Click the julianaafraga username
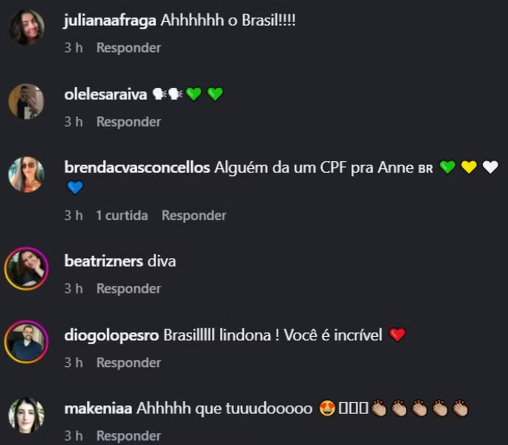508x445 pixels. pyautogui.click(x=110, y=21)
